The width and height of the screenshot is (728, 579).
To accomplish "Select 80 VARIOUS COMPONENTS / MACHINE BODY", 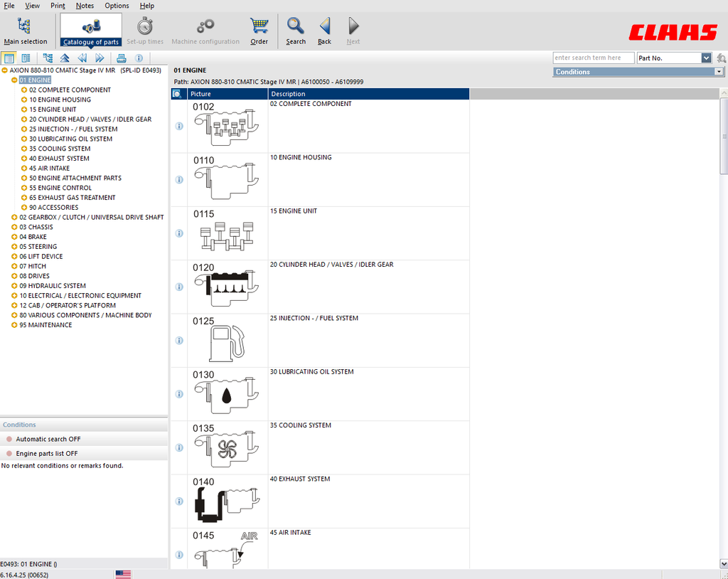I will [85, 315].
